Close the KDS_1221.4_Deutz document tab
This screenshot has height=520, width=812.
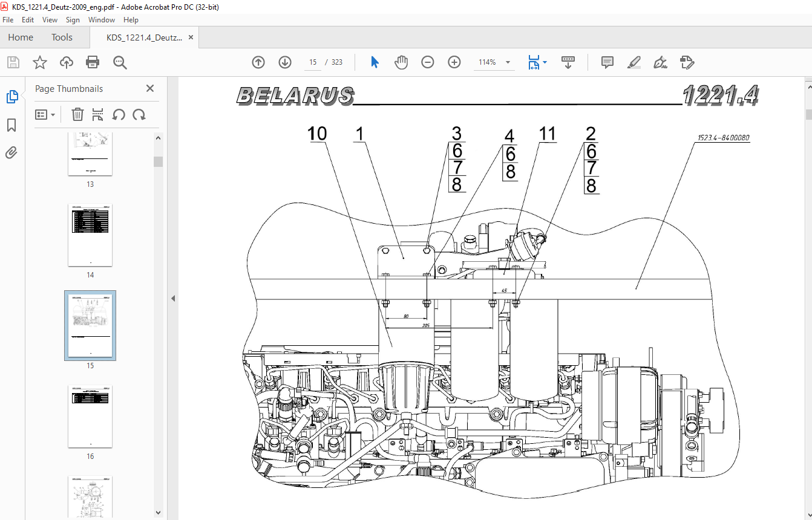[191, 37]
